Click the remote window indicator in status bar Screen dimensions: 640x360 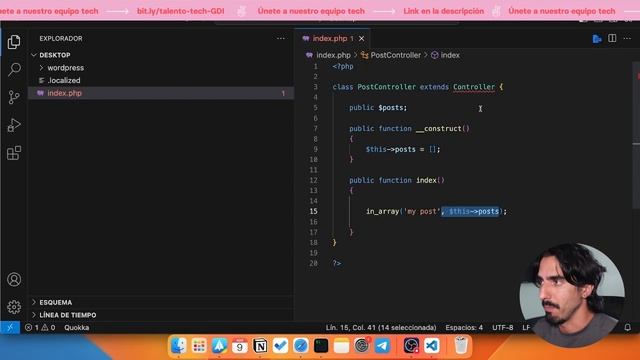click(10, 327)
